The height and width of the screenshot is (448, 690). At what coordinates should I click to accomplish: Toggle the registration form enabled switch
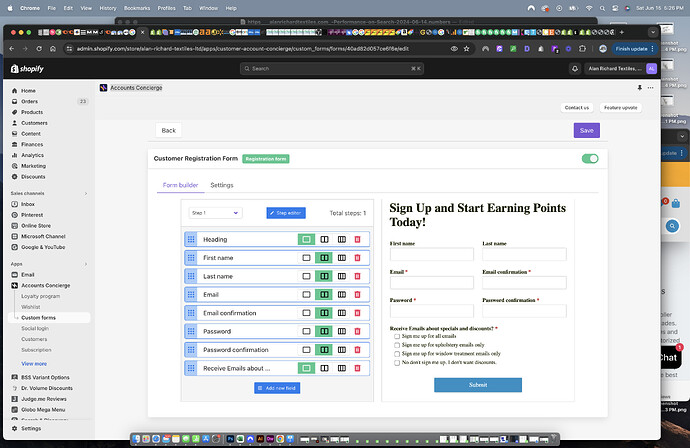point(590,158)
